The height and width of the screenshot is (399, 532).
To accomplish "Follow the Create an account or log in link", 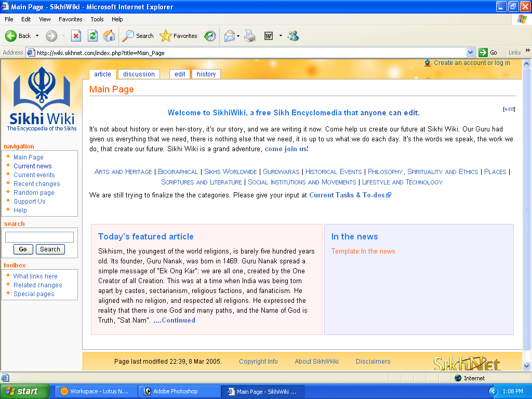I will 472,63.
